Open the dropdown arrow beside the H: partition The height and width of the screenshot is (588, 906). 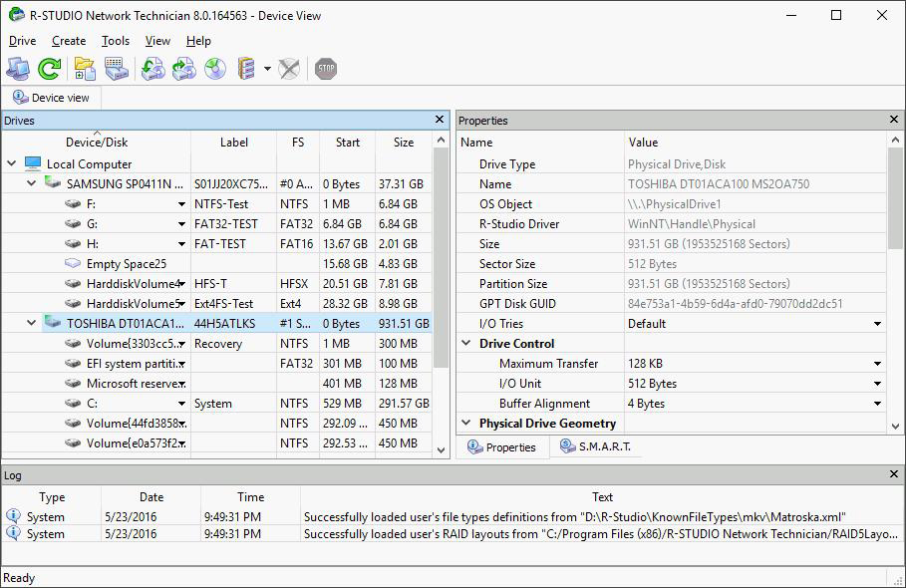pos(181,244)
